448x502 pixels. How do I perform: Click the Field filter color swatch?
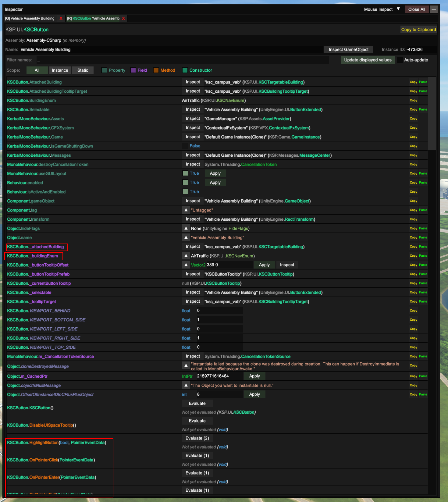(x=133, y=70)
